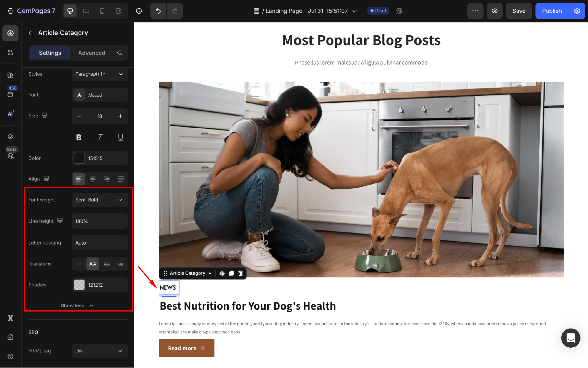
Task: Click the preview eye icon
Action: pyautogui.click(x=494, y=11)
